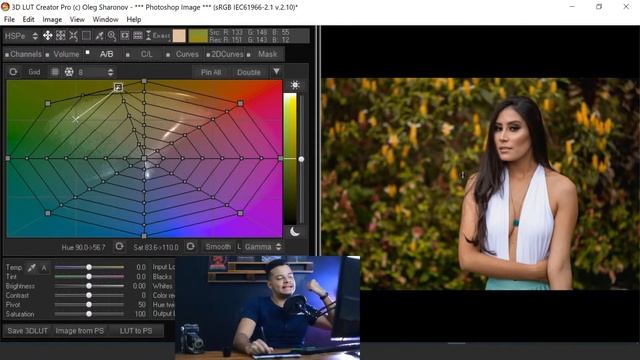
Task: Select the shrink-to-point arrows tool
Action: click(x=73, y=36)
